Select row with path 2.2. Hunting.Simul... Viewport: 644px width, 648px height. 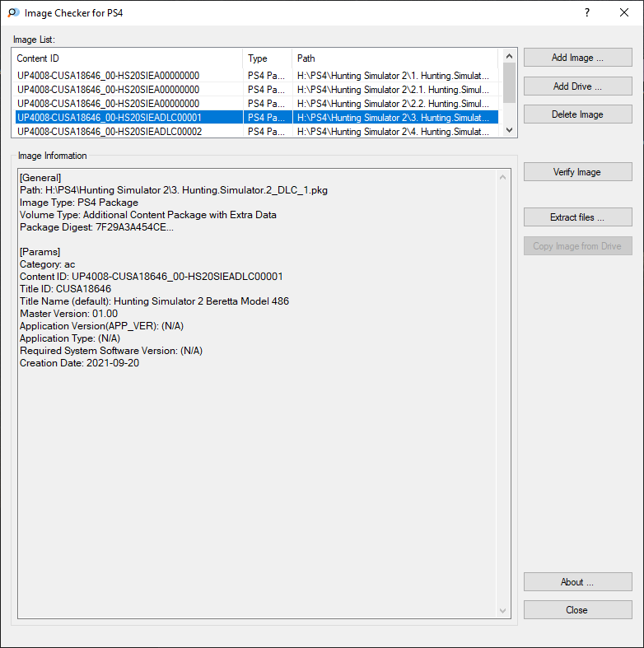(x=257, y=103)
